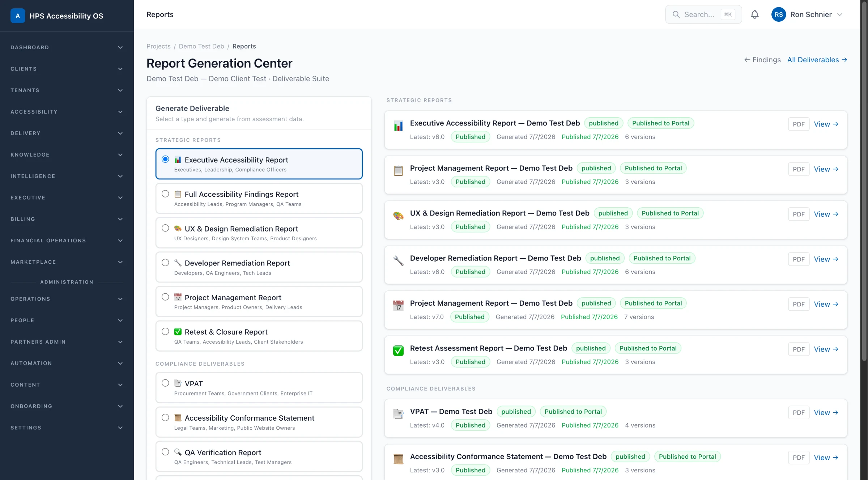Expand the Settings sidebar chevron
The image size is (868, 480).
120,428
